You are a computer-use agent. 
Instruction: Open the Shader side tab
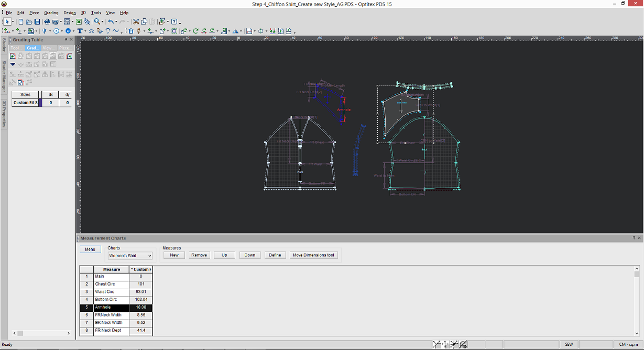tap(4, 45)
